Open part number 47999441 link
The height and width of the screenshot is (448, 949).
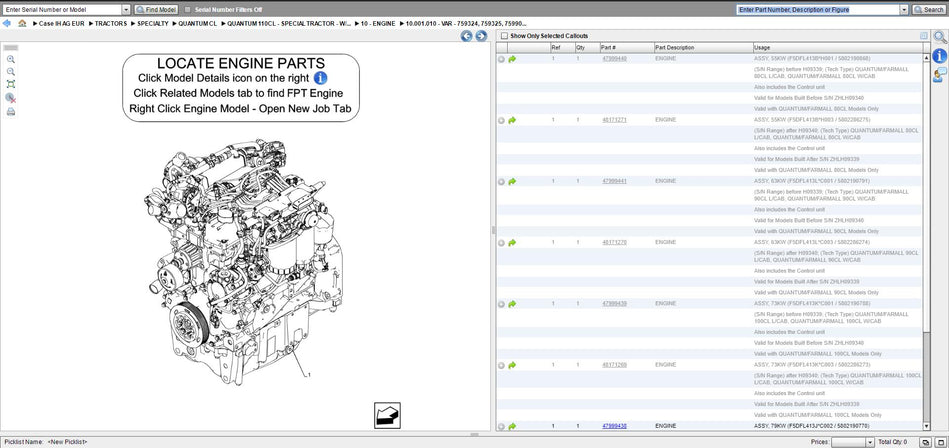(x=614, y=181)
